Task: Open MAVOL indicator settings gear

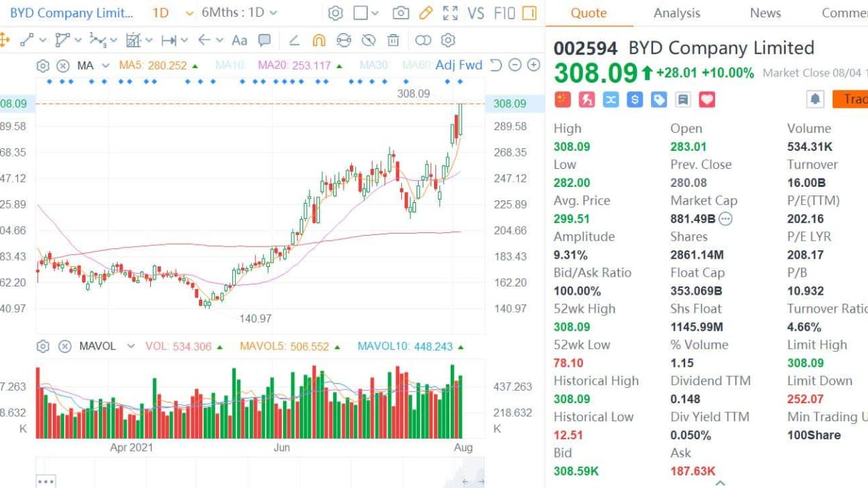Action: click(42, 346)
